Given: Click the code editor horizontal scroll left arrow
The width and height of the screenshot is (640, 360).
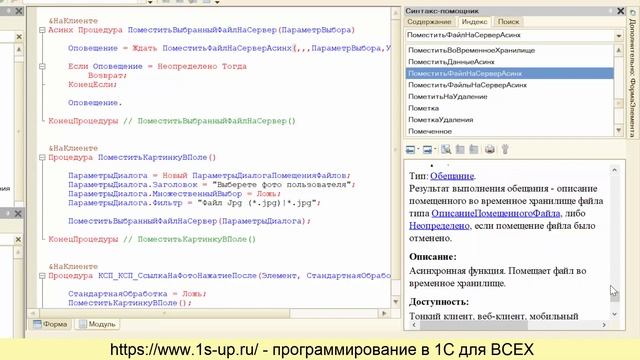Looking at the screenshot, I should [33, 313].
